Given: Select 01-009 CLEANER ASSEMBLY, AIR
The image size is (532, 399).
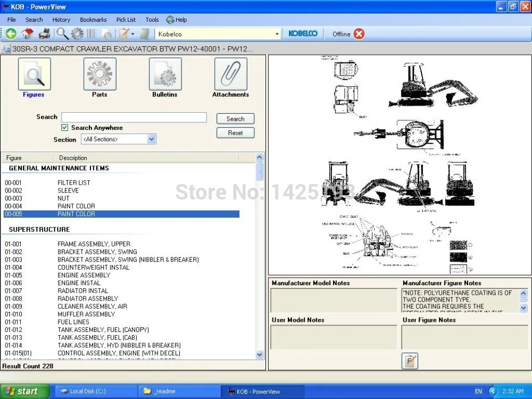Looking at the screenshot, I should point(121,306).
